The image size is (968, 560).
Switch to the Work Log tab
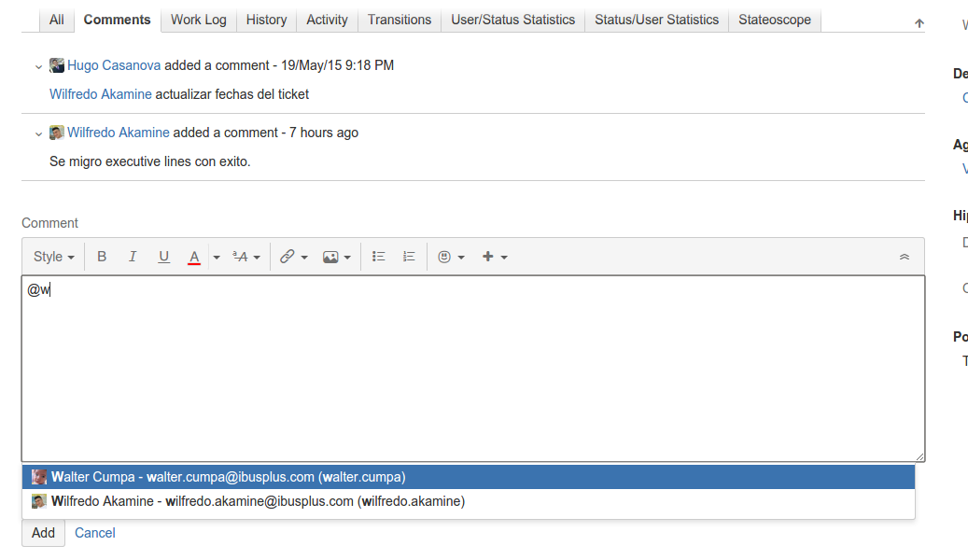[198, 20]
